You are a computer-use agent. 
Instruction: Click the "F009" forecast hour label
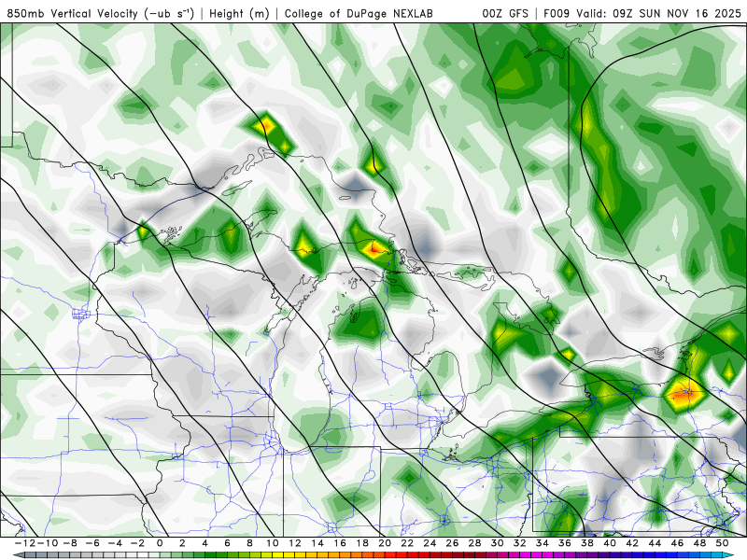[x=557, y=14]
